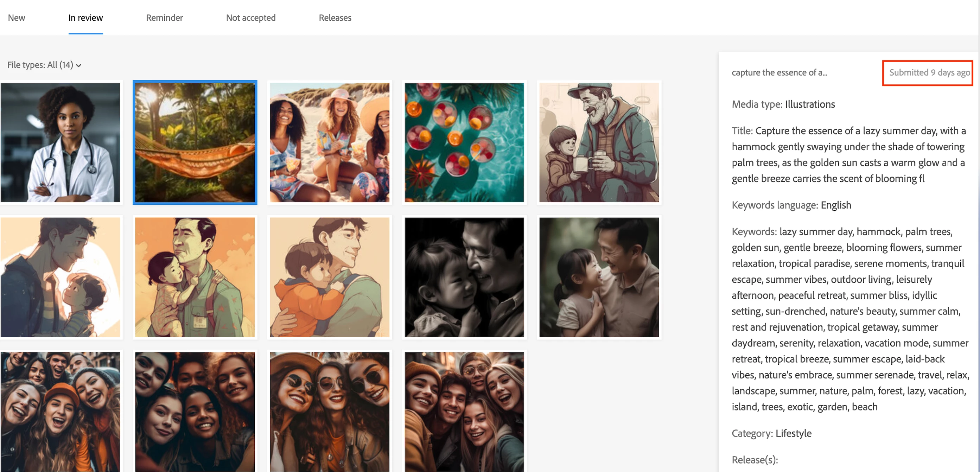Click the truncated file name in details panel
Screen dimensions: 980x472
tap(779, 73)
